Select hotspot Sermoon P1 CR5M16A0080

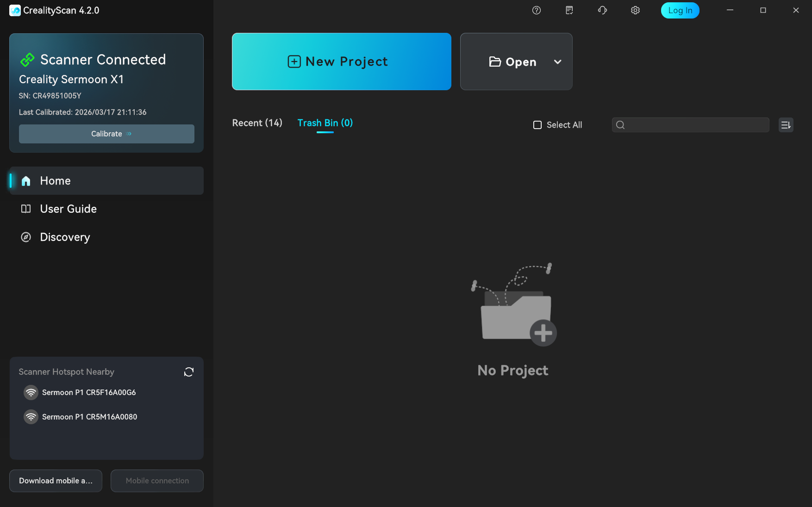89,417
